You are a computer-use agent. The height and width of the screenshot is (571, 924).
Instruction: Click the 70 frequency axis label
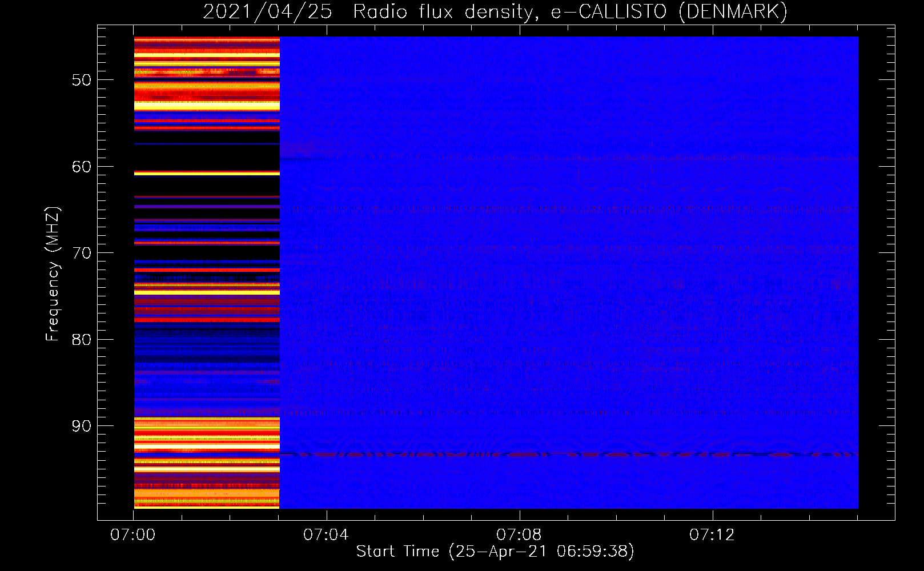click(x=82, y=253)
